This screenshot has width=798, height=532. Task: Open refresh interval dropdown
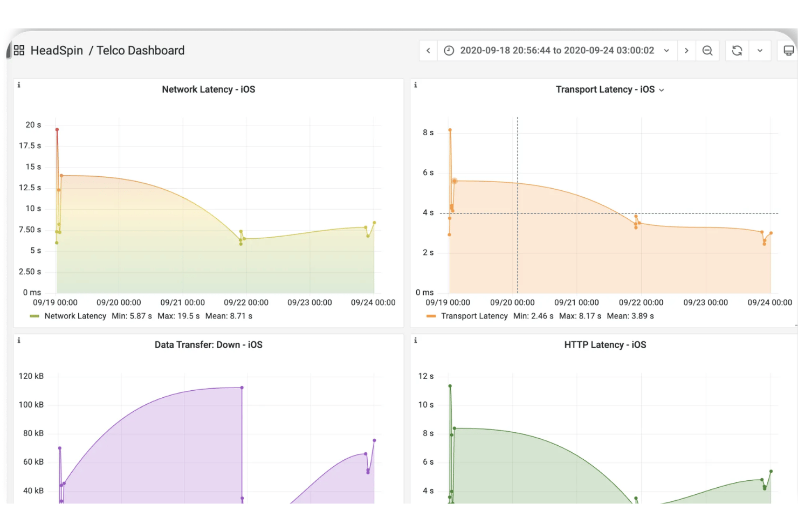tap(760, 51)
